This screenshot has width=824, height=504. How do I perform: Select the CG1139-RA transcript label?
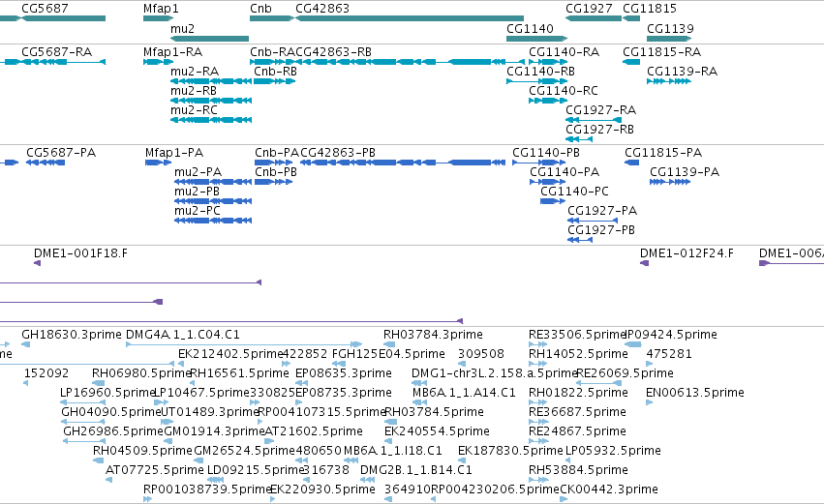tap(682, 72)
